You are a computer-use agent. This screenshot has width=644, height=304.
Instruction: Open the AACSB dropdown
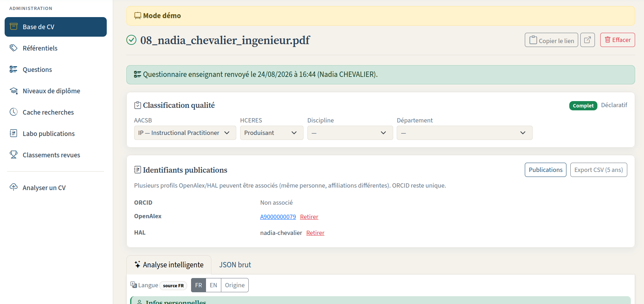pyautogui.click(x=185, y=133)
